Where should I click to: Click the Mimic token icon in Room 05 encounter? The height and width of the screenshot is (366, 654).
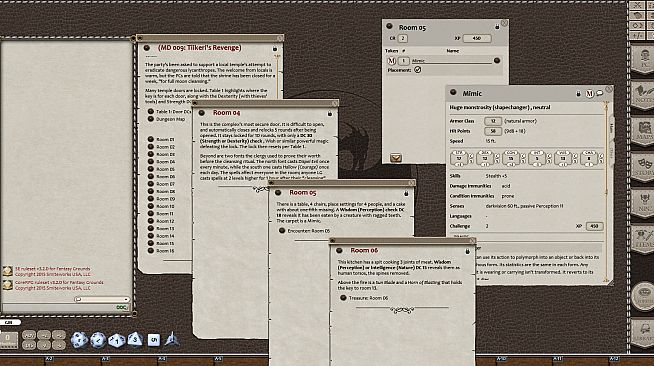(x=391, y=61)
